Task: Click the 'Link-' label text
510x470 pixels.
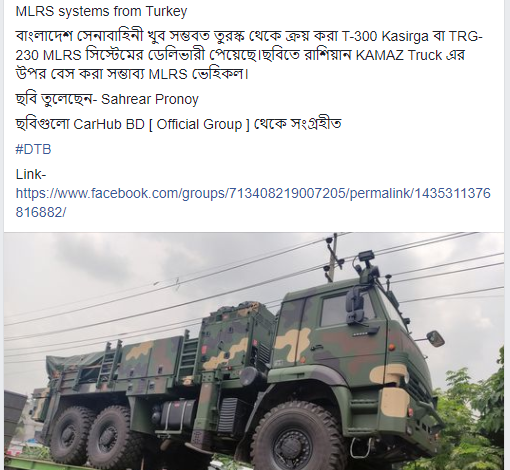Action: click(x=31, y=174)
